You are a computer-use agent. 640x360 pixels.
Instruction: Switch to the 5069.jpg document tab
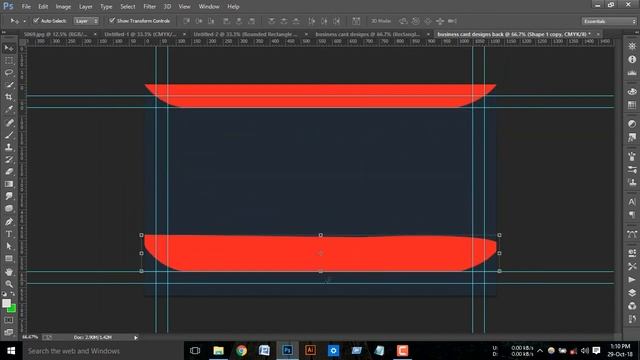[56, 34]
